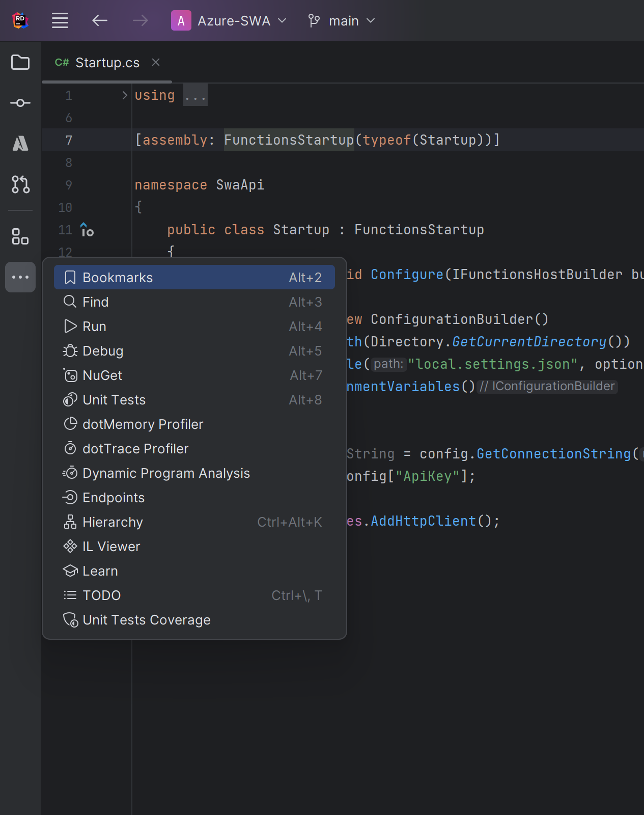
Task: Click the IConfigurationBuilder inlay hint
Action: [547, 386]
